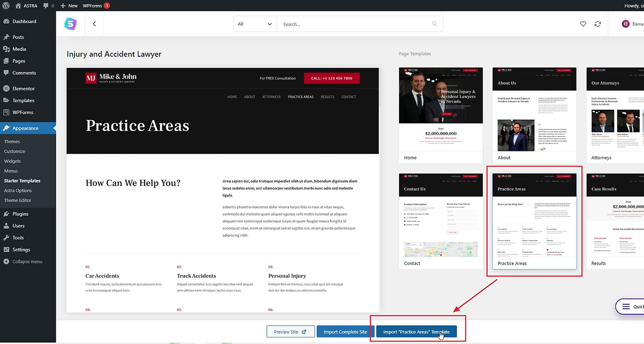Click the New content plus item

(x=69, y=6)
